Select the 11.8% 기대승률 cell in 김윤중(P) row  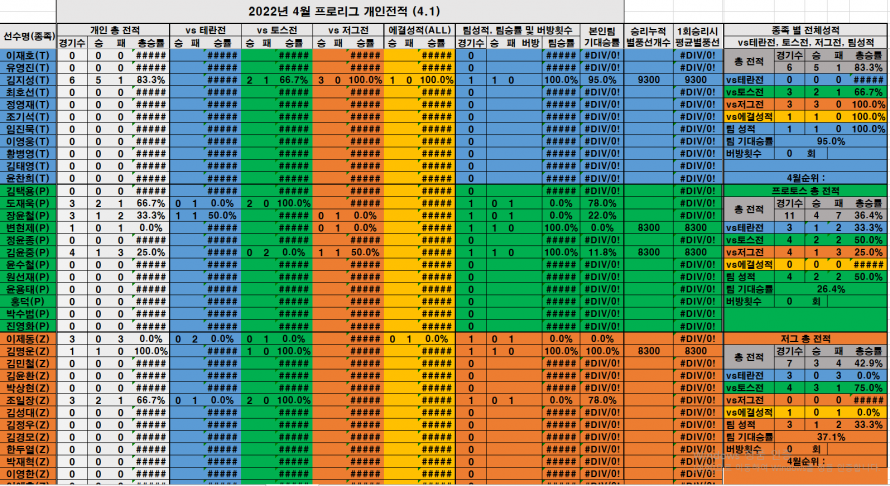click(x=602, y=253)
